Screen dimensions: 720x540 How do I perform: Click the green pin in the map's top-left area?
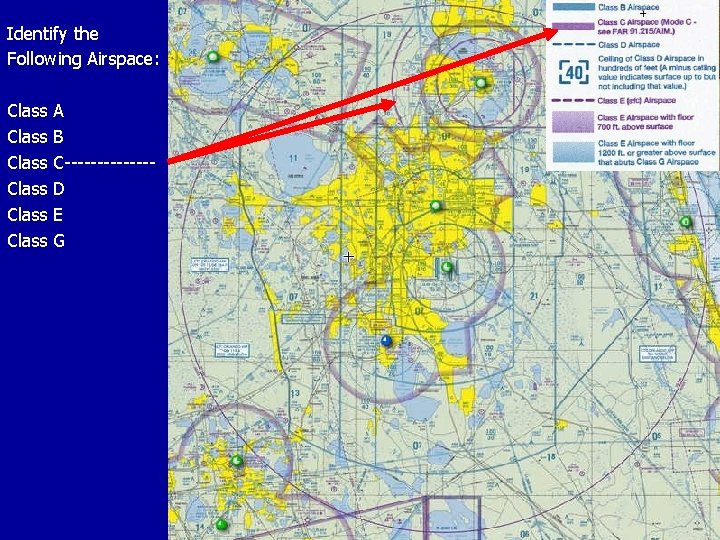(213, 57)
